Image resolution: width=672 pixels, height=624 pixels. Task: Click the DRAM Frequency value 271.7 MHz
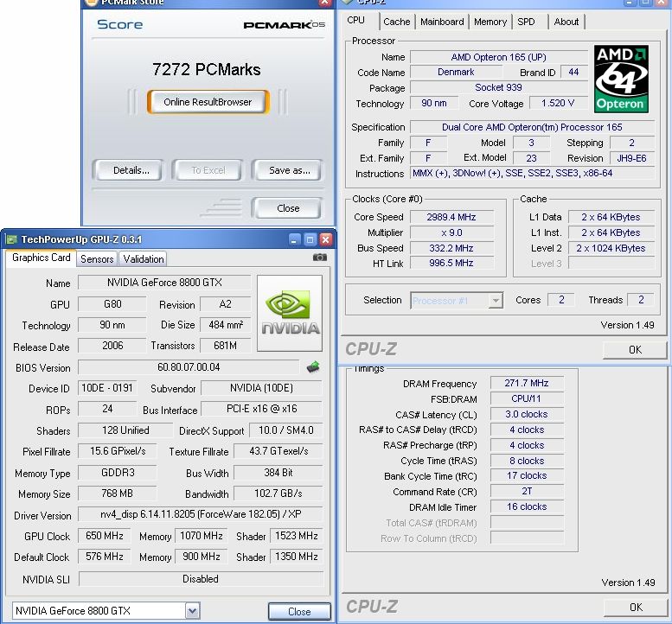coord(527,383)
